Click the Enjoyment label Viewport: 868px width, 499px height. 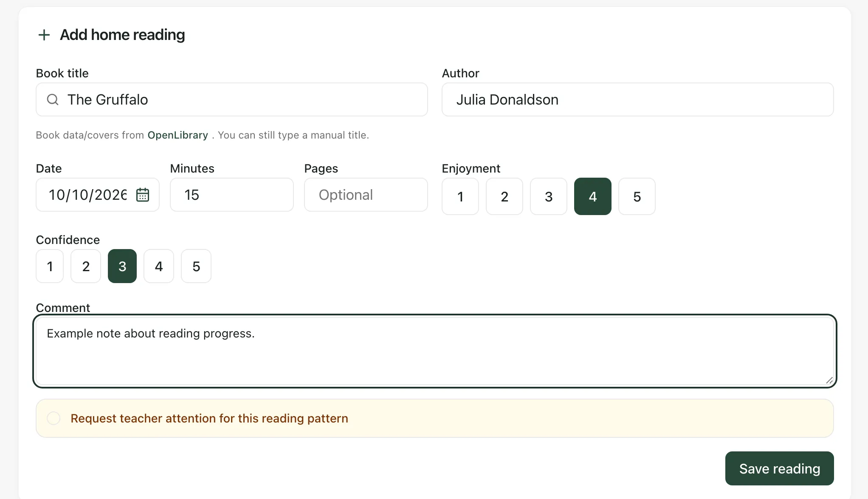[471, 168]
